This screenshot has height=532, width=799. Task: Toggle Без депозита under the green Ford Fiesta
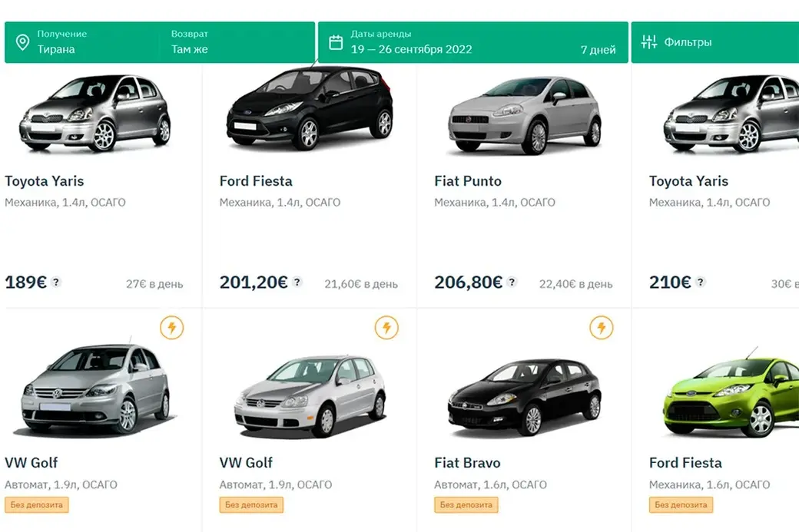(x=681, y=505)
